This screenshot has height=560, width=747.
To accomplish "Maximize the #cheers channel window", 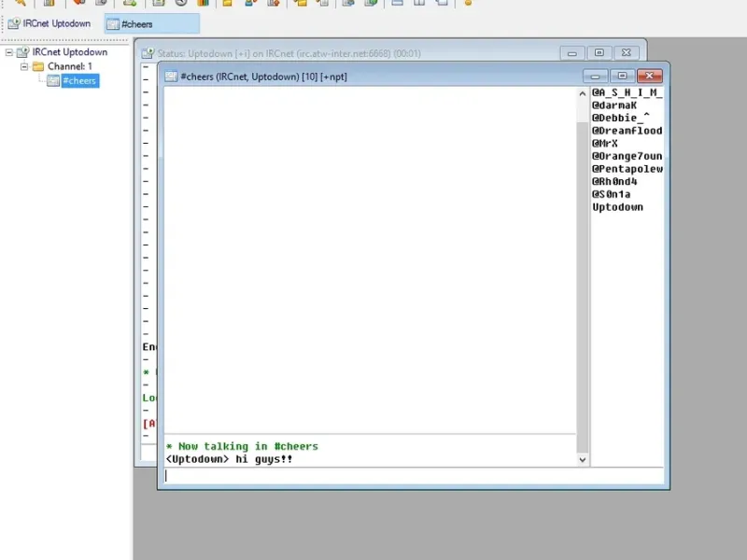I will [622, 76].
